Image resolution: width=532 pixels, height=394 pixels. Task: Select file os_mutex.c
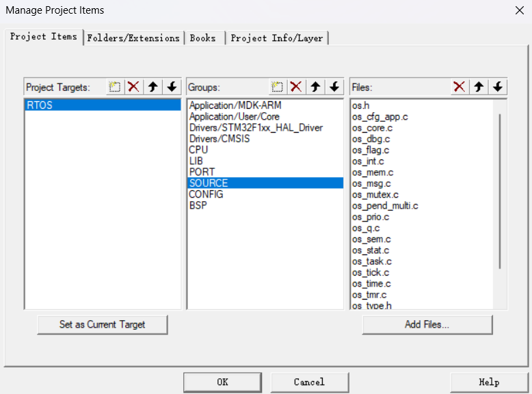[422, 195]
